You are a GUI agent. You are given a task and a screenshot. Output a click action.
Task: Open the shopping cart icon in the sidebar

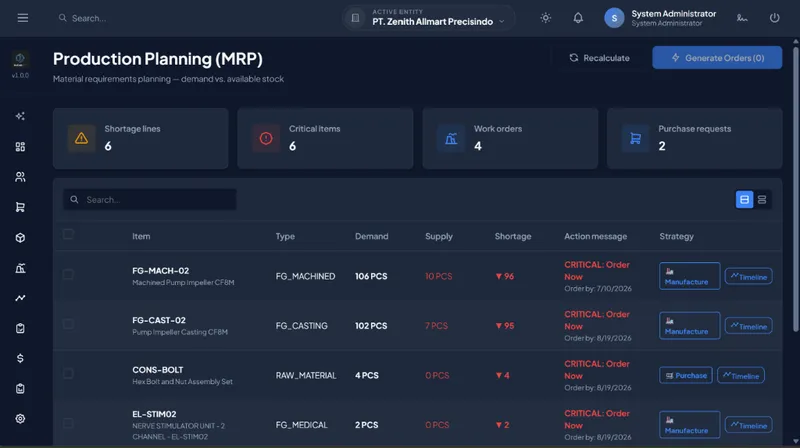point(20,207)
